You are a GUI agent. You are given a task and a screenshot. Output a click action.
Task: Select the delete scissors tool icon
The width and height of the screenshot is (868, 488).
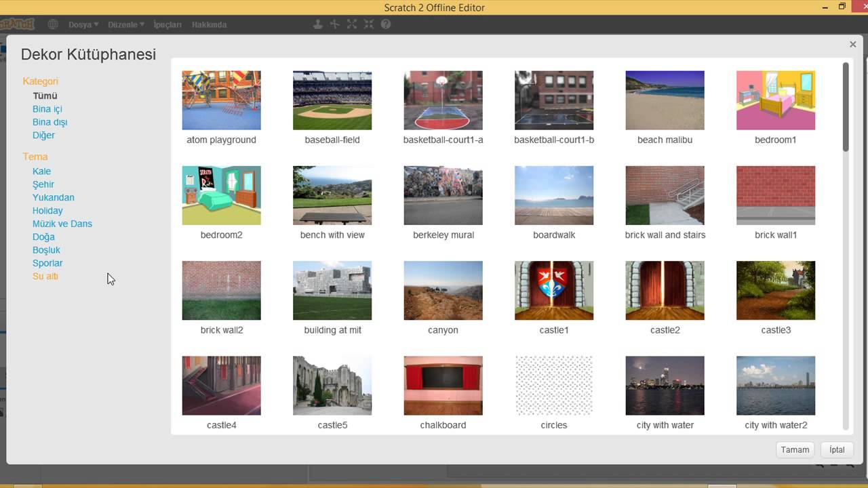(334, 24)
